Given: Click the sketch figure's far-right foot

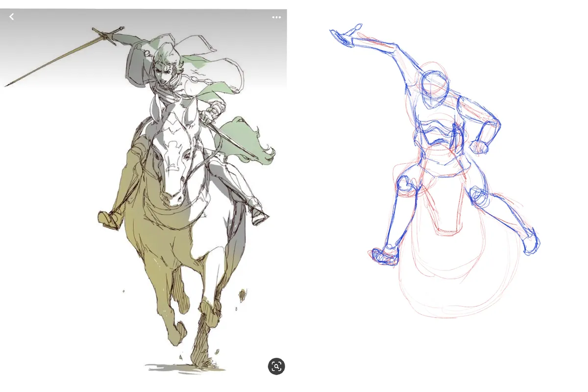Looking at the screenshot, I should tap(531, 244).
